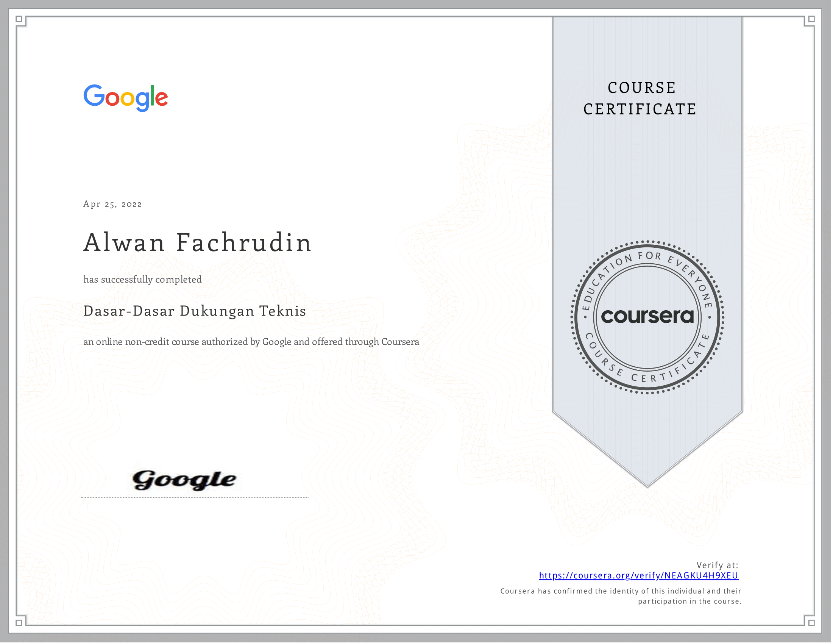The width and height of the screenshot is (833, 644).
Task: Click the name Alwan Fachrudin
Action: 198,243
